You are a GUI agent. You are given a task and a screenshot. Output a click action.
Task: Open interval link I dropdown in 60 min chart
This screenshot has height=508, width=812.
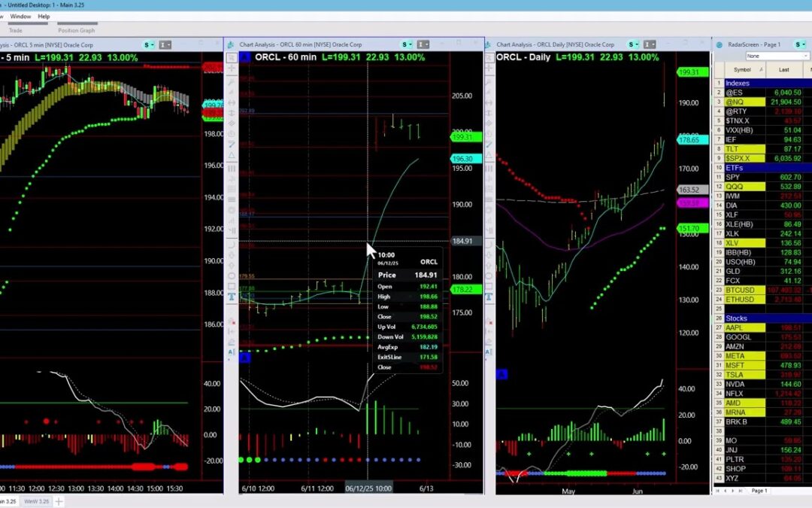pyautogui.click(x=423, y=44)
